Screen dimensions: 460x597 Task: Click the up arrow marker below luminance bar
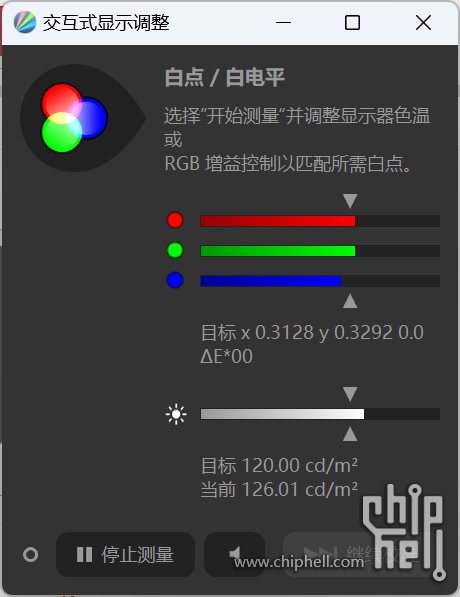pos(350,434)
